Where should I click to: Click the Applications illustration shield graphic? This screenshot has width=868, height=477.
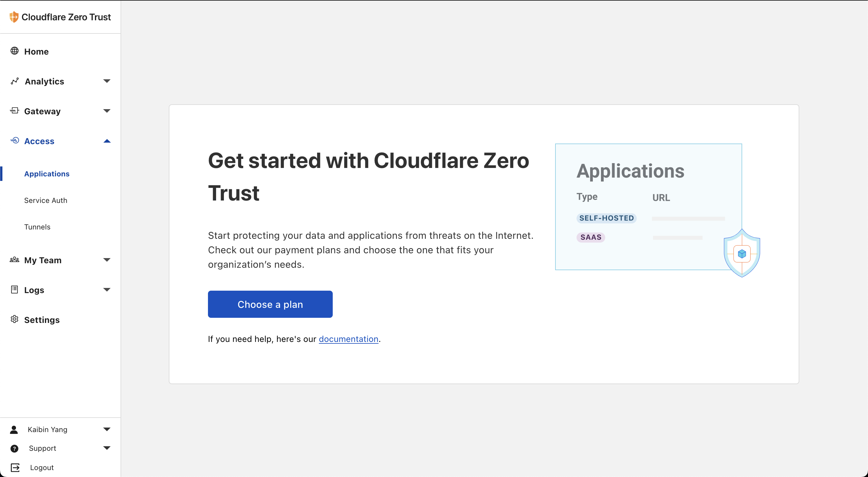[x=742, y=253]
